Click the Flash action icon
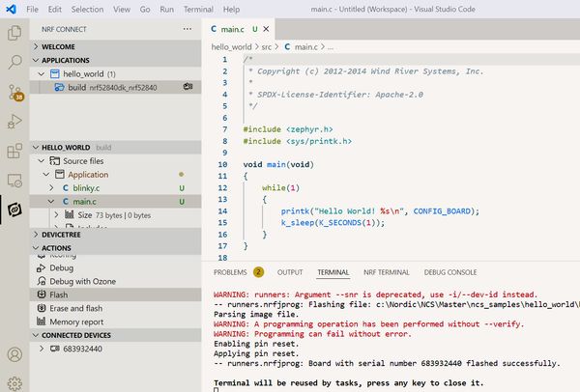Viewport: 580px width, 392px height. coord(41,294)
